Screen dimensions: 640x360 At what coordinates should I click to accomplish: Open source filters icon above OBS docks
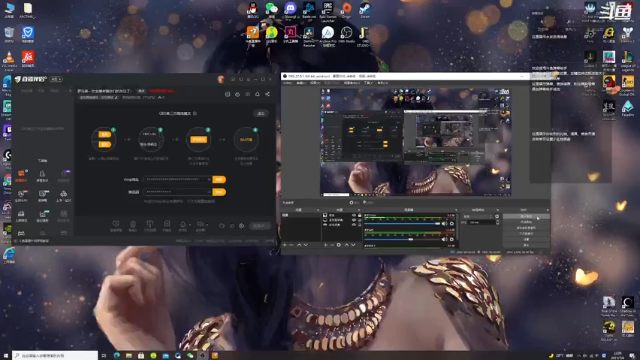click(364, 202)
